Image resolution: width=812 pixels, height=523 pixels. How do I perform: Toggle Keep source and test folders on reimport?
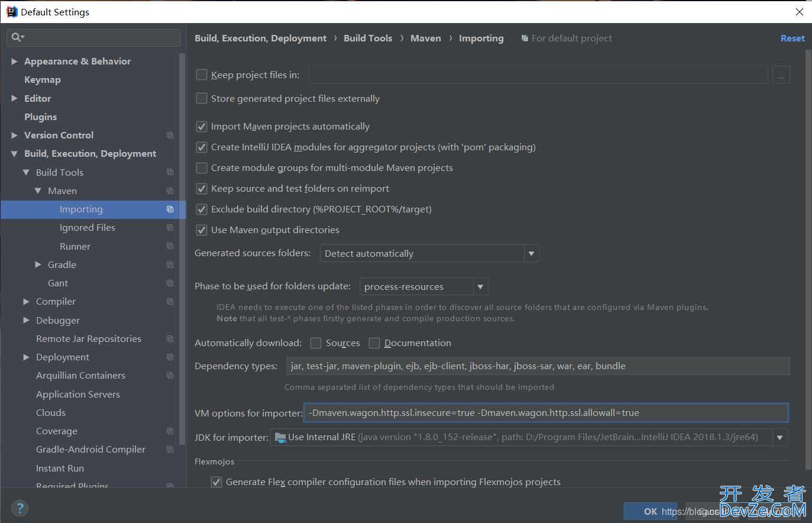[202, 189]
